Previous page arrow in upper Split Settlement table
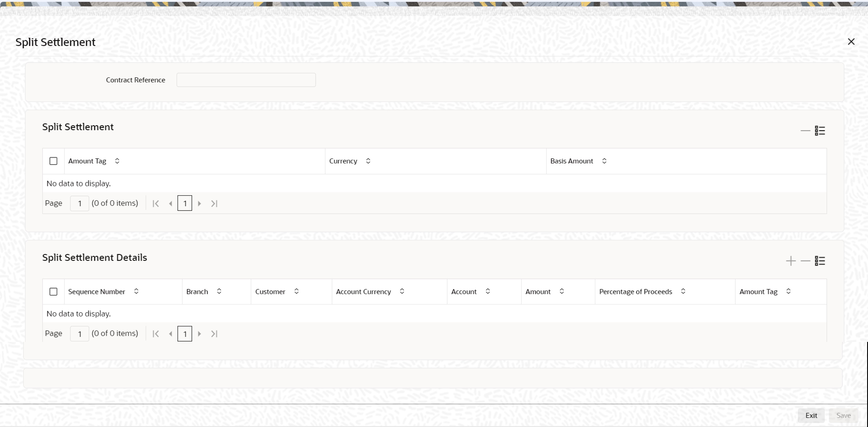 pyautogui.click(x=170, y=203)
